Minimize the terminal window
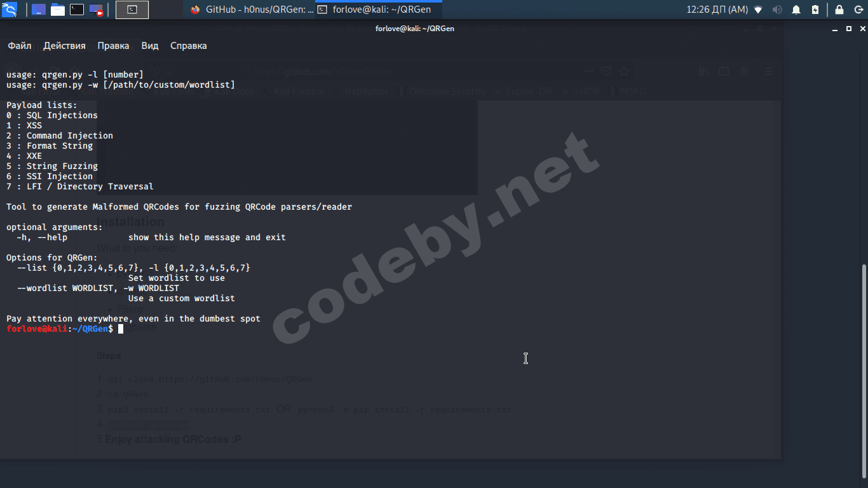Viewport: 868px width, 488px height. pos(835,29)
